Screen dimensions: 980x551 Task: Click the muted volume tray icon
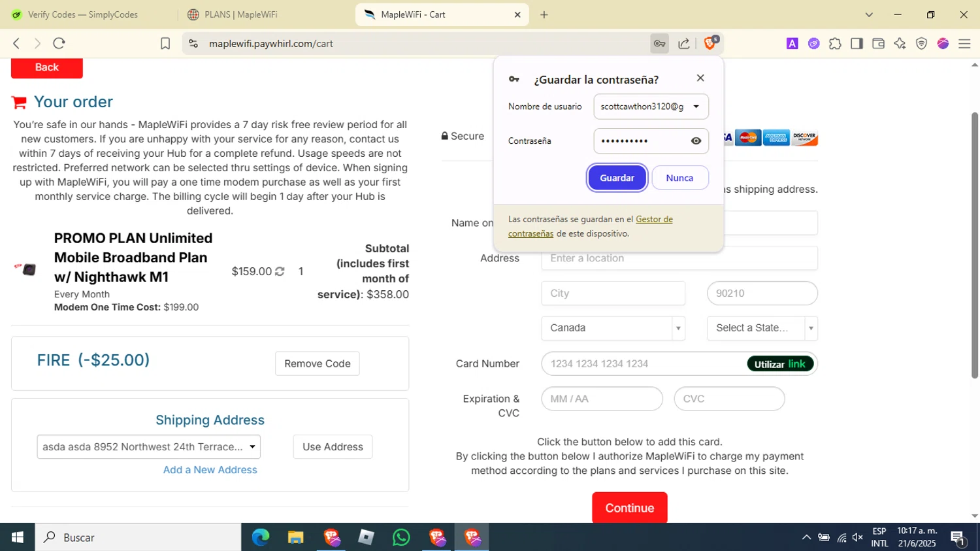858,537
